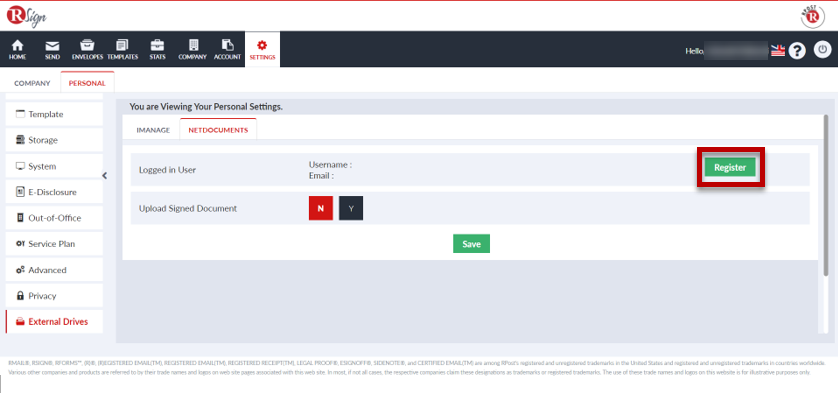Open System settings in the sidebar
The image size is (838, 393).
(x=54, y=166)
